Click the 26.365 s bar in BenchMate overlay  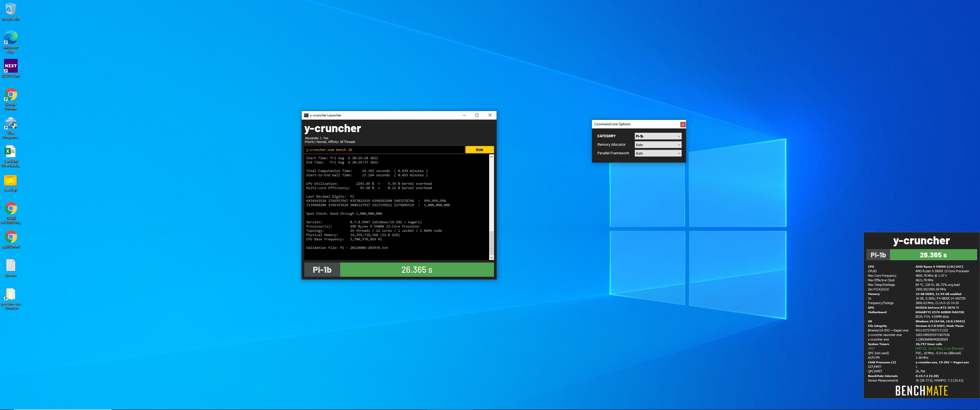pyautogui.click(x=933, y=255)
